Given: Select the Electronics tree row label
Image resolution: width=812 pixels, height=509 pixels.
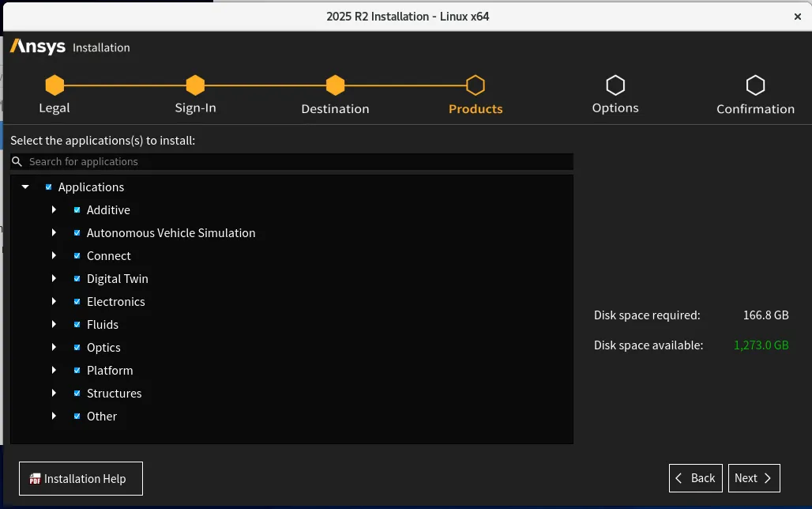Looking at the screenshot, I should [116, 302].
